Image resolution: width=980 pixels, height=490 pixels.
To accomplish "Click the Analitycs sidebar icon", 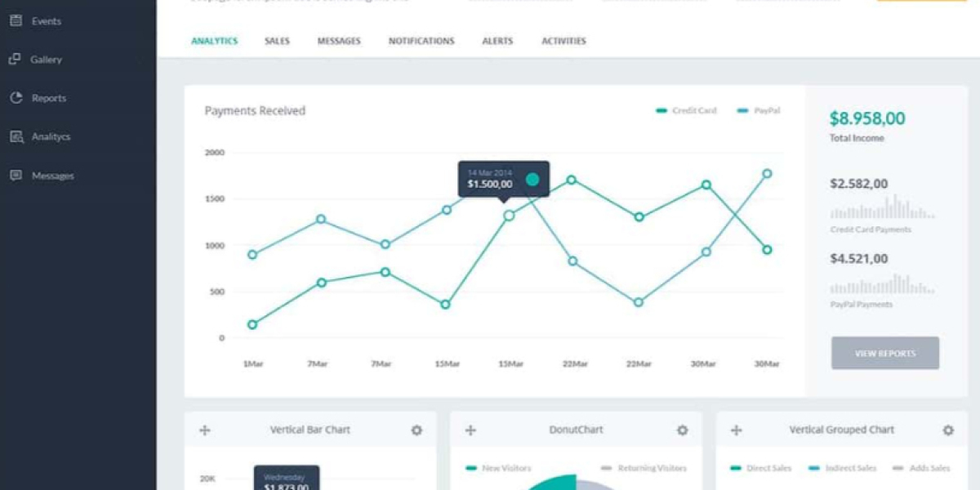I will 15,136.
